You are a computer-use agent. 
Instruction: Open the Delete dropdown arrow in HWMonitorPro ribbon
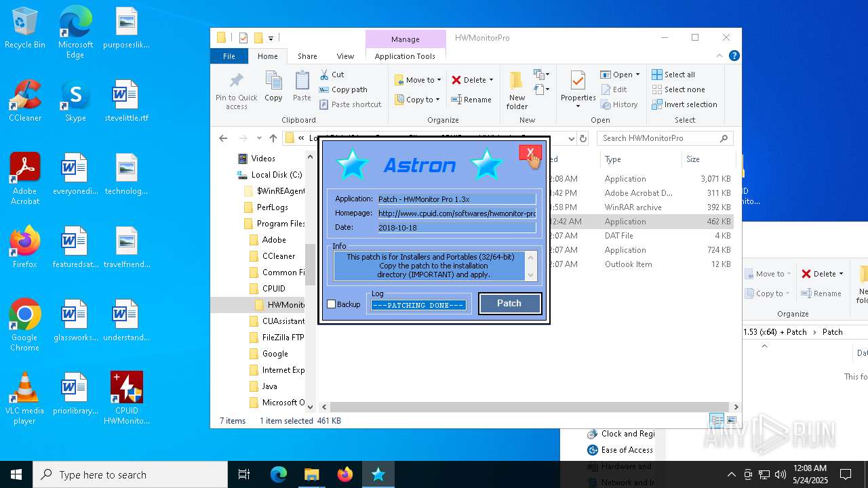tap(491, 80)
